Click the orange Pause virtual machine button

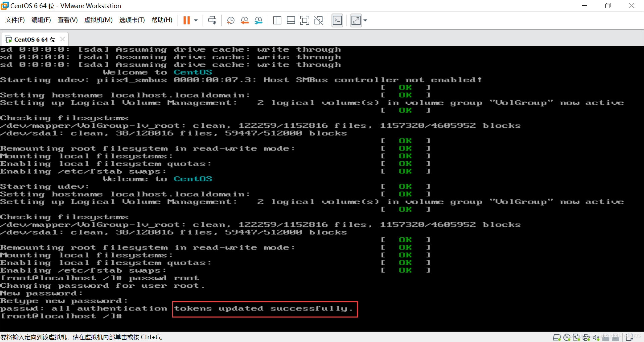[186, 20]
